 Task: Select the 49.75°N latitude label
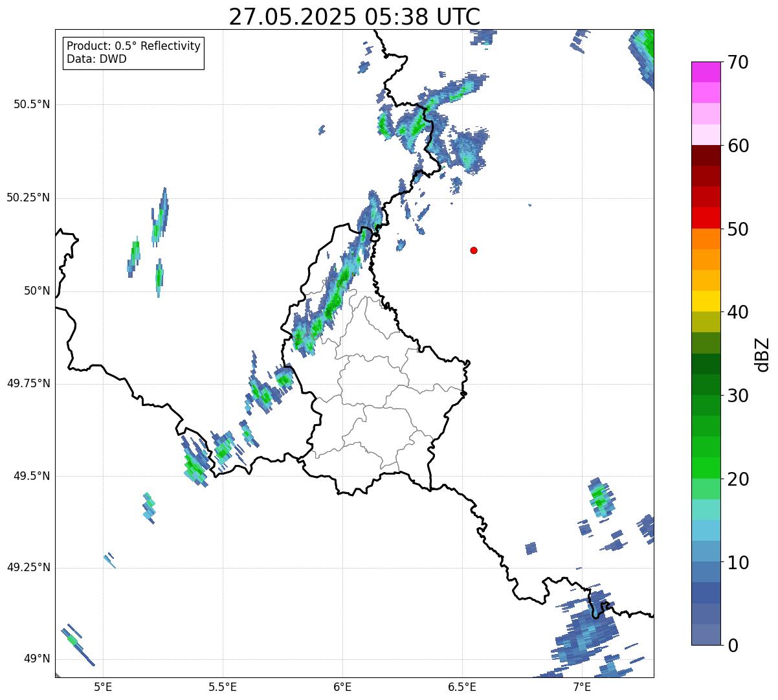click(28, 383)
